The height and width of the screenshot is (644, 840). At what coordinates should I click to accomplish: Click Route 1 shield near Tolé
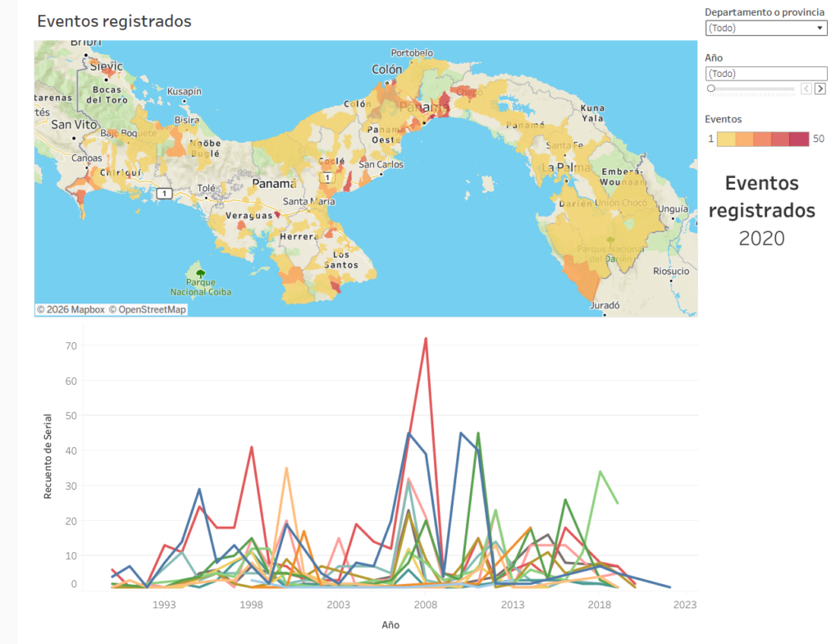coord(165,194)
